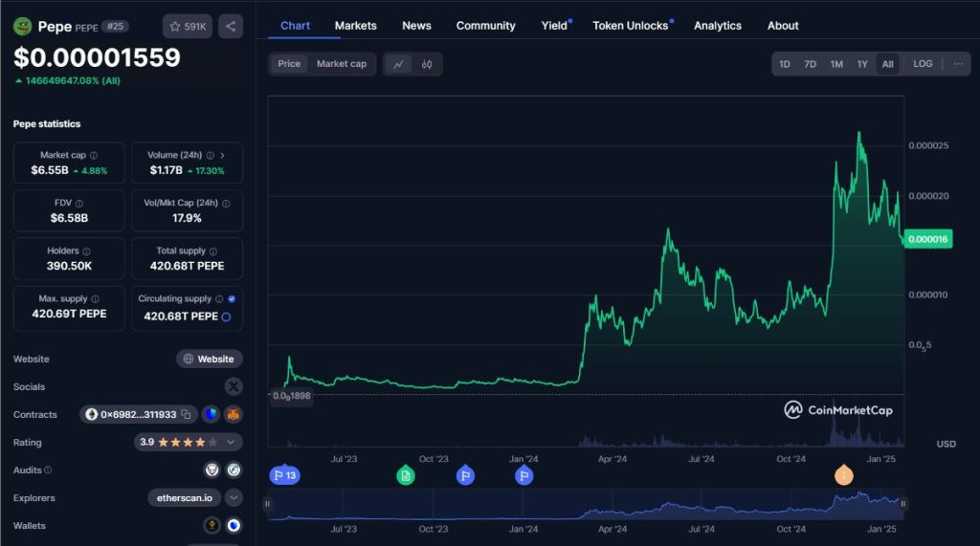Switch to line chart view icon
Screen dimensions: 980x546
point(398,64)
